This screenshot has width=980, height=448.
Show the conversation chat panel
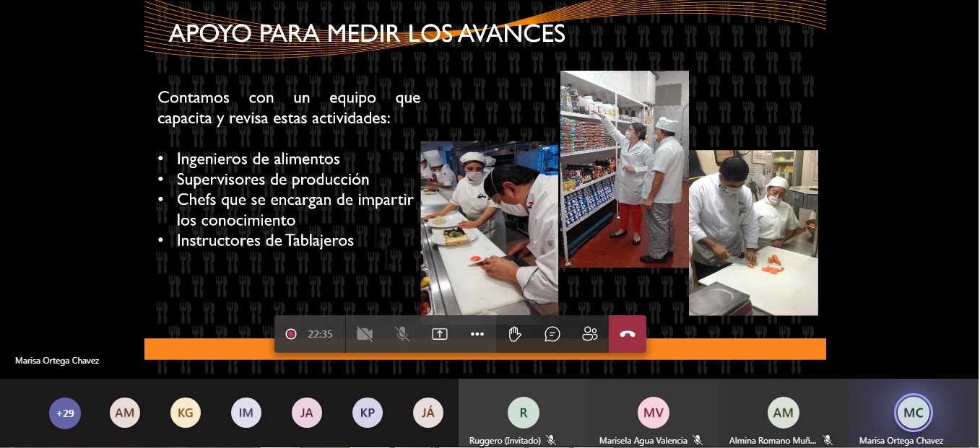pyautogui.click(x=552, y=334)
